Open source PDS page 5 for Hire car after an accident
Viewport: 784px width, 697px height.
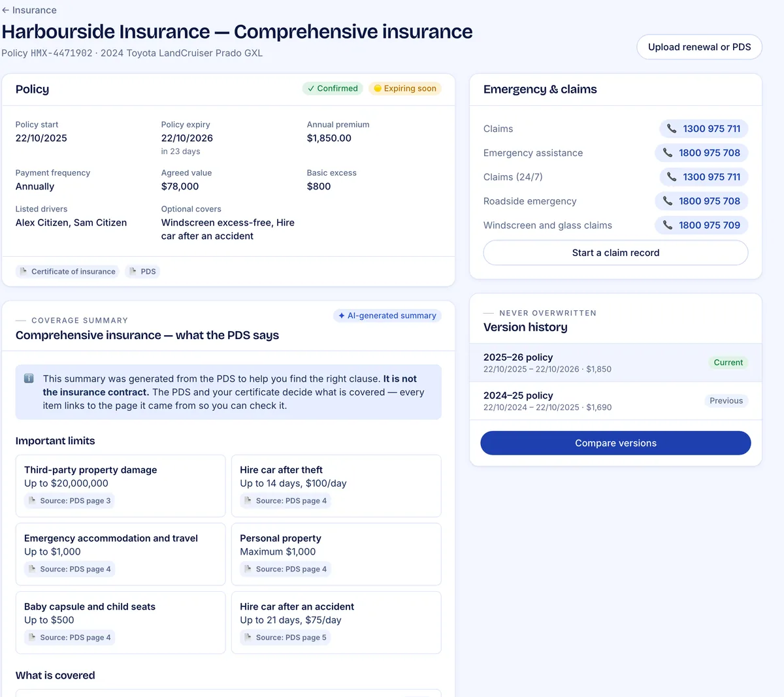(x=286, y=638)
